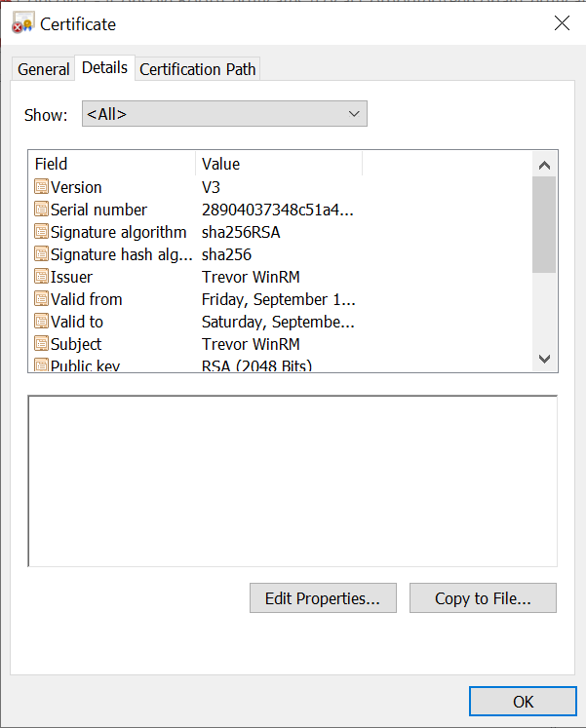
Task: Click the field list scroll down arrow
Action: point(544,359)
